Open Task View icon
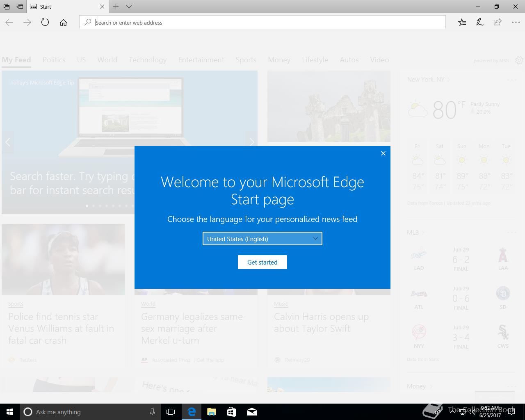The width and height of the screenshot is (525, 420). point(171,412)
